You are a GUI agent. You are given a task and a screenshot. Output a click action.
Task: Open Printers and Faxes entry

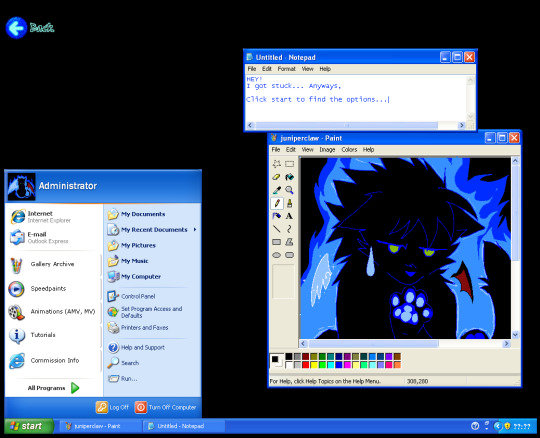138,327
